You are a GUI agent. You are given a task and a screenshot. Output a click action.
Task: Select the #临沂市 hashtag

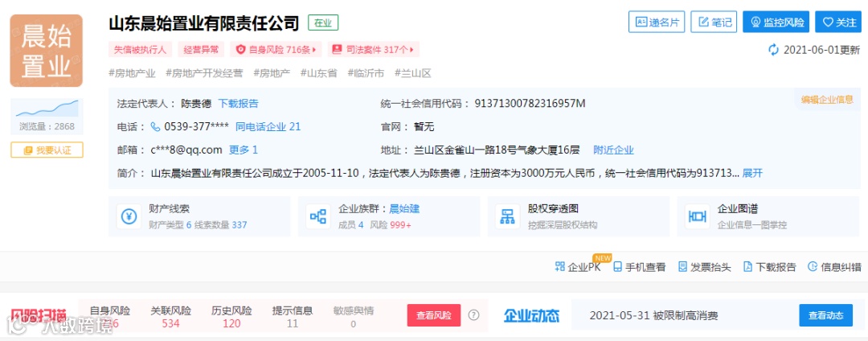tap(366, 73)
